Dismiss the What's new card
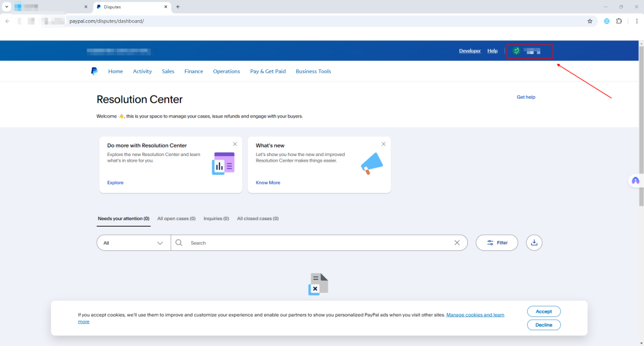The height and width of the screenshot is (346, 644). (x=383, y=144)
